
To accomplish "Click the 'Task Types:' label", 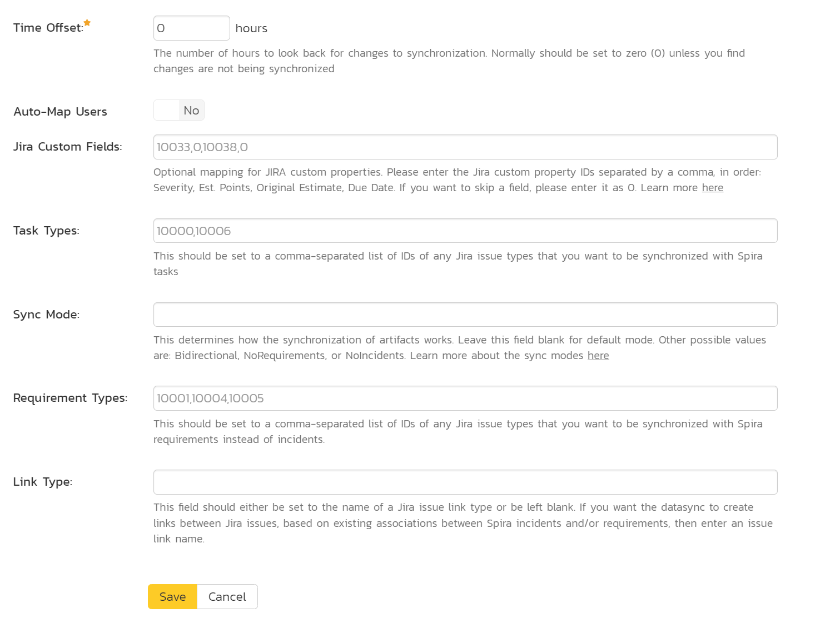I will [46, 231].
